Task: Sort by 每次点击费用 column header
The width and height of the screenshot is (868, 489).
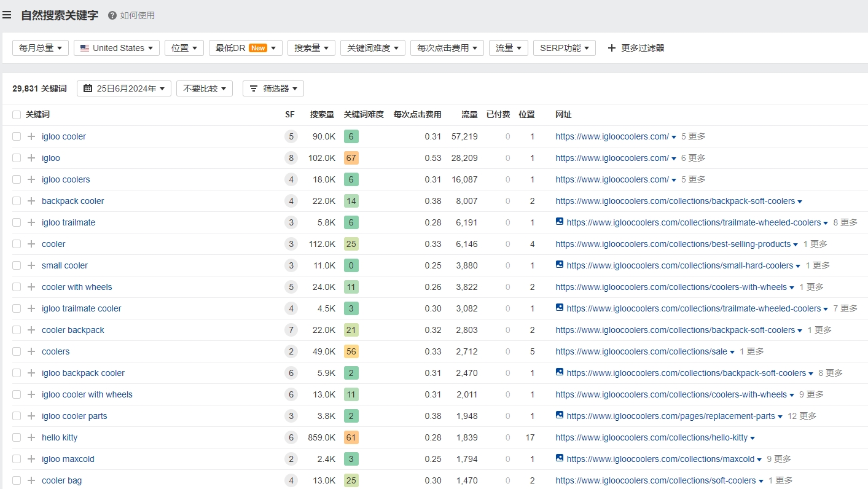Action: click(x=418, y=115)
